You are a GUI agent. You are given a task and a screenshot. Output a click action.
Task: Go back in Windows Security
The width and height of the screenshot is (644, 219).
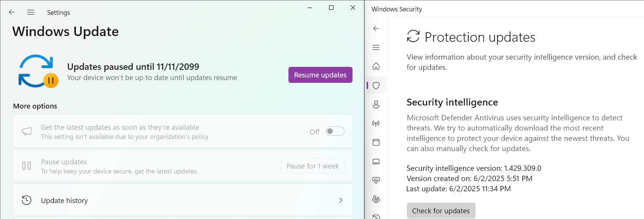pyautogui.click(x=376, y=28)
